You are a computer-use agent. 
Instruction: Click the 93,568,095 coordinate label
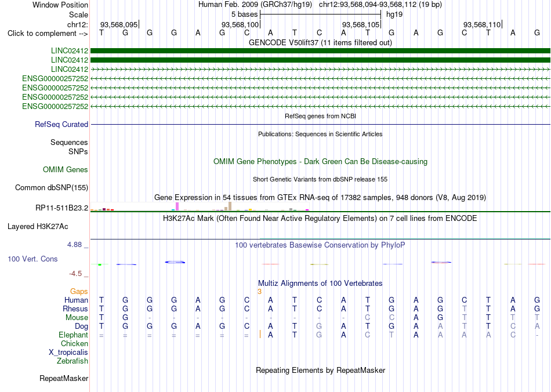(x=119, y=24)
